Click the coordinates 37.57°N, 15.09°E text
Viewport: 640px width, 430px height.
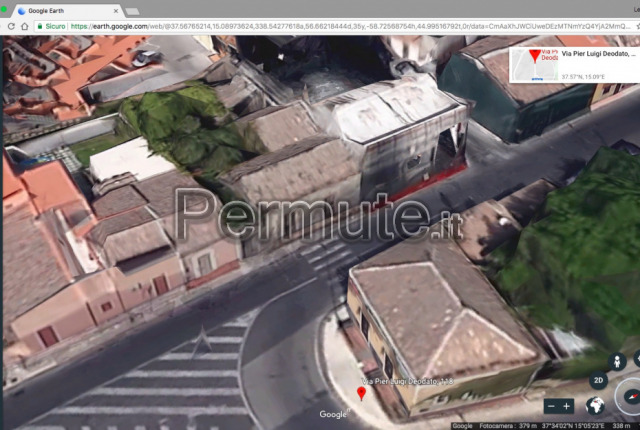tap(583, 77)
